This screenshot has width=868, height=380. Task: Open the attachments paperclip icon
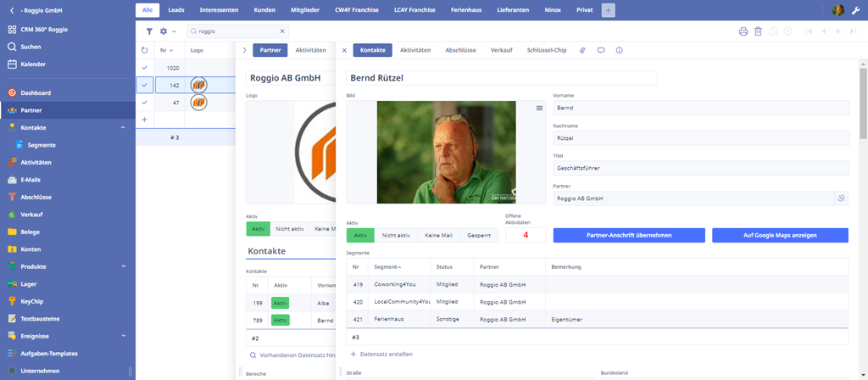pyautogui.click(x=582, y=51)
